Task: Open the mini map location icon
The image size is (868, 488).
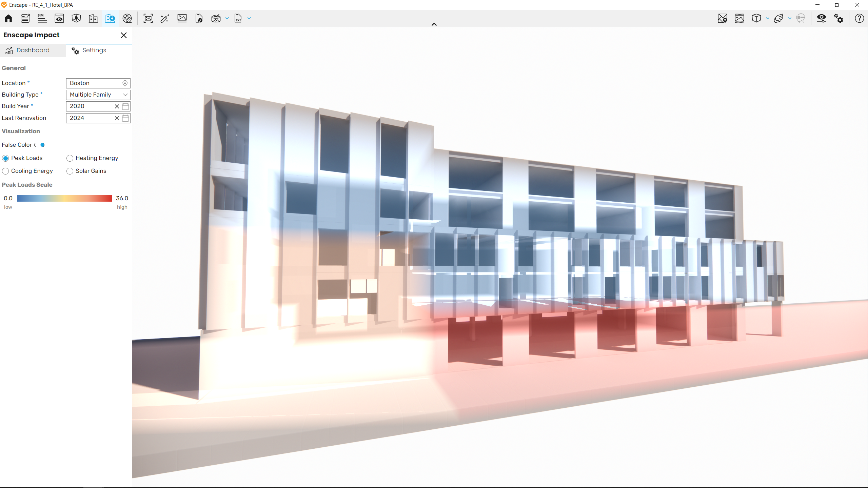Action: 723,18
